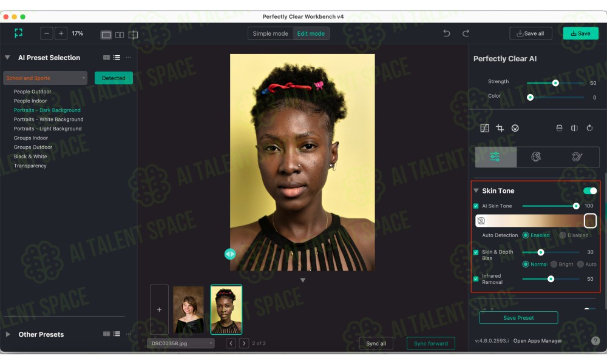Click the rotate image icon
The image size is (607, 364).
point(589,128)
